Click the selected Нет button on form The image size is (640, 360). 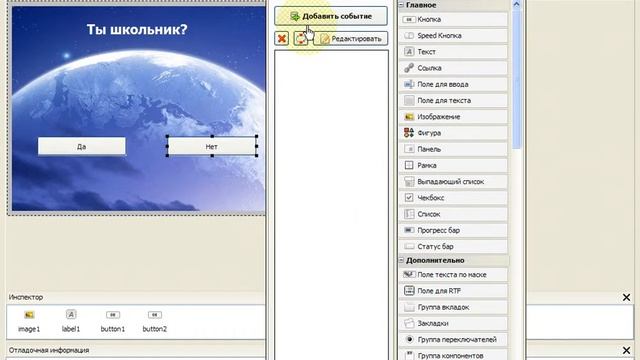[x=212, y=147]
